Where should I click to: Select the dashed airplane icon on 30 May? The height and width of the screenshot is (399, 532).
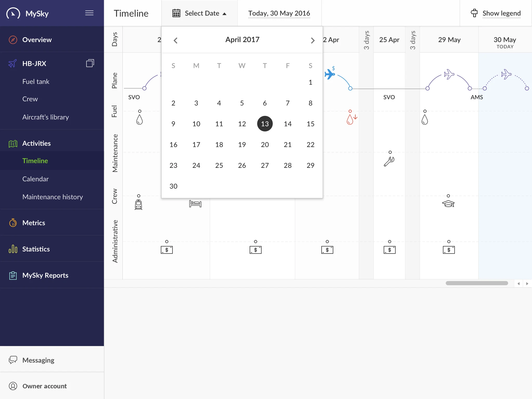pyautogui.click(x=506, y=74)
